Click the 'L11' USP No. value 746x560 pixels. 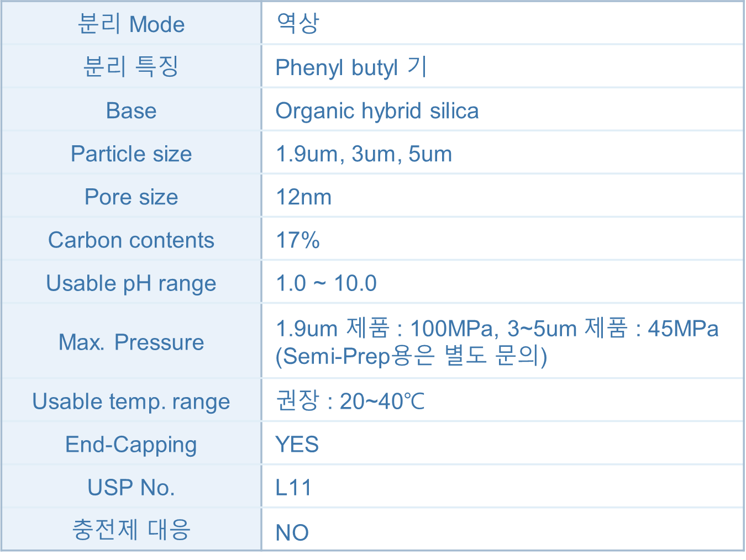pos(293,488)
